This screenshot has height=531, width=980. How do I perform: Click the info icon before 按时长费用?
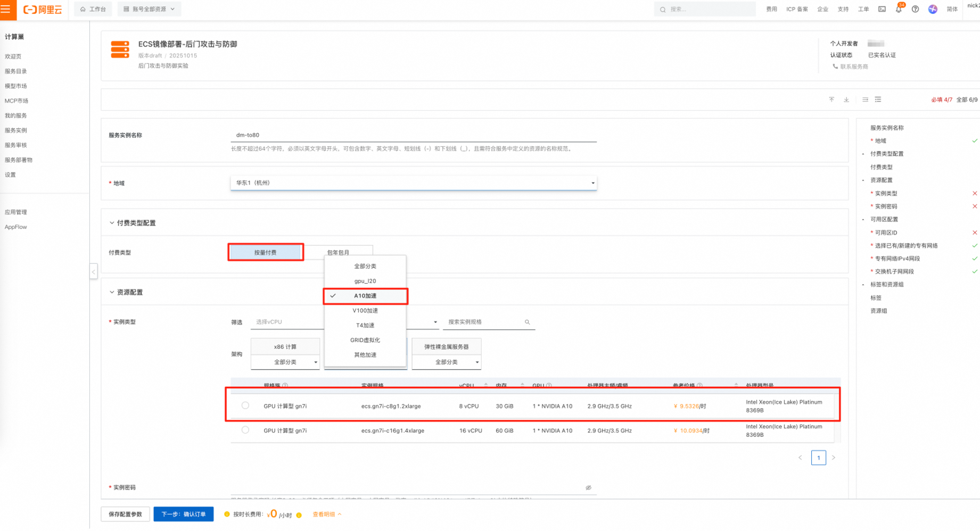[227, 515]
